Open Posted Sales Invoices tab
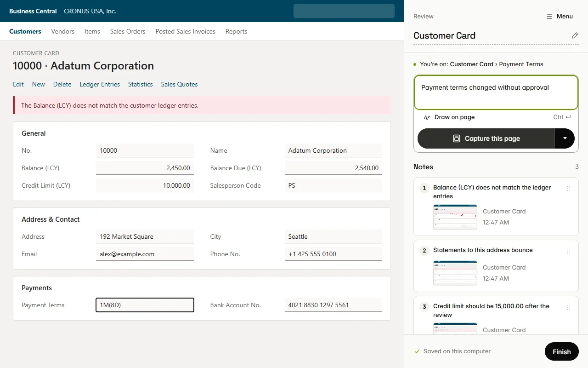The height and width of the screenshot is (368, 588). click(x=186, y=31)
